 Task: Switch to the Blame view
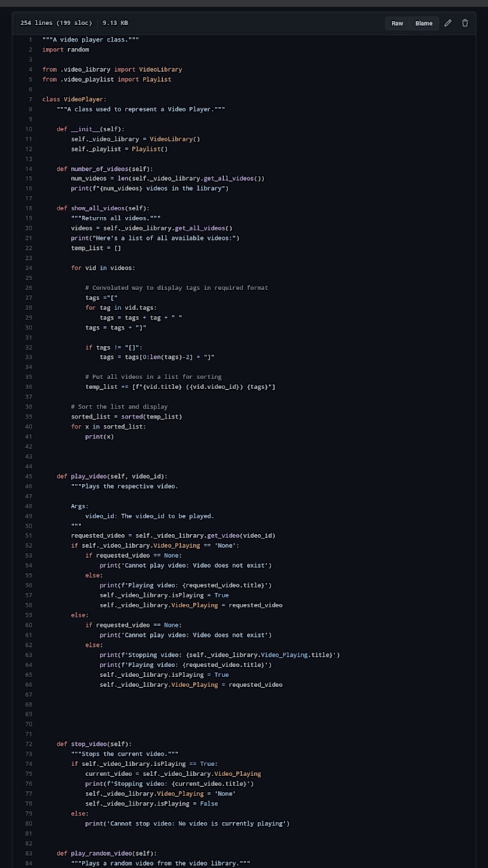pos(423,23)
